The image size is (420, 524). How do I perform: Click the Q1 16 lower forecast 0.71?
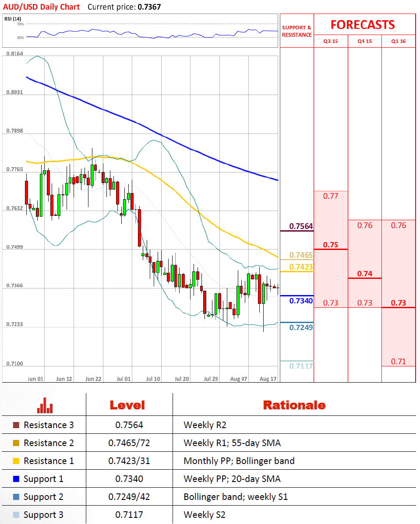(x=398, y=361)
